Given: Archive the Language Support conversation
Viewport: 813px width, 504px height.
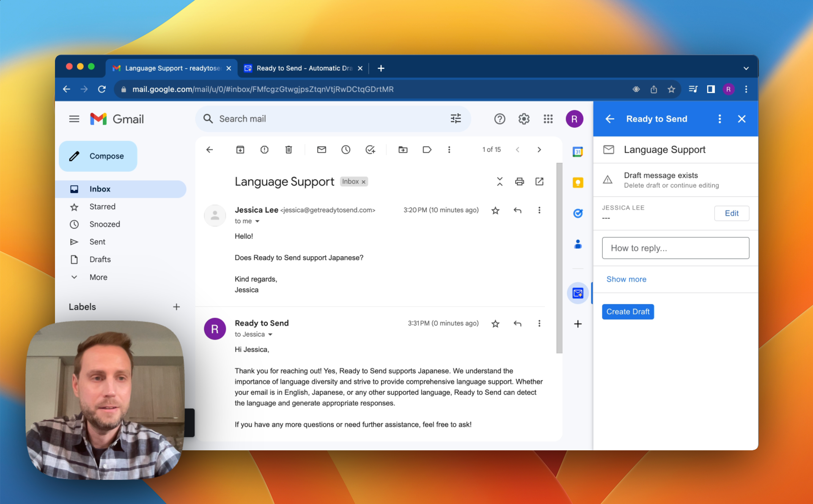Looking at the screenshot, I should 240,150.
